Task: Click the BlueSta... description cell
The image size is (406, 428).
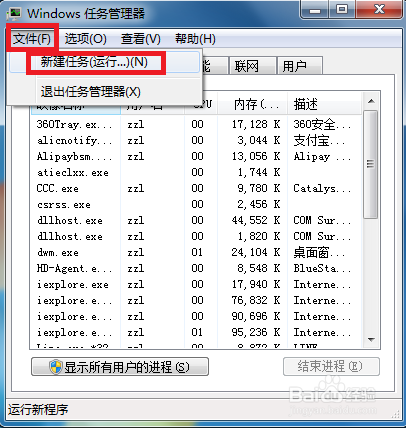Action: [x=322, y=268]
